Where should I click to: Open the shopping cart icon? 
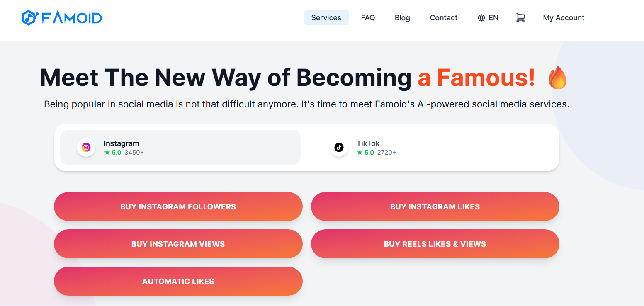click(520, 18)
